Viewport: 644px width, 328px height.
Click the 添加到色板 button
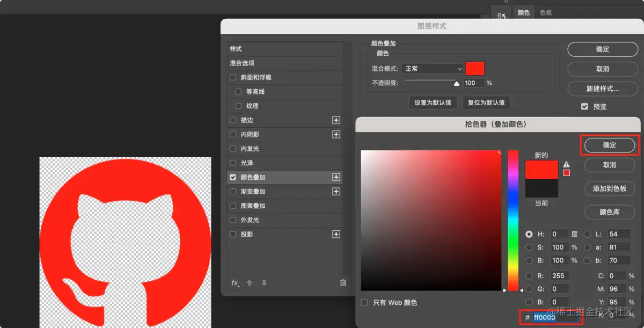610,188
